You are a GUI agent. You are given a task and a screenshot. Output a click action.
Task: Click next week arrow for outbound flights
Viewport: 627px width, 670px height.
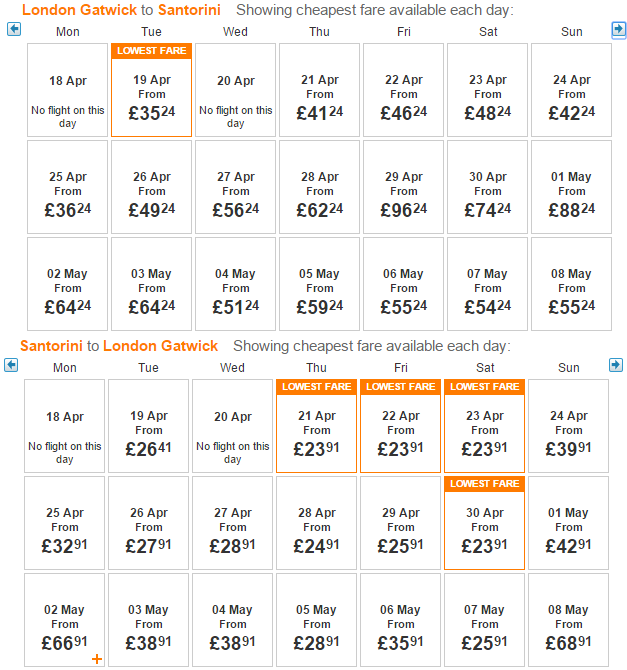point(618,29)
